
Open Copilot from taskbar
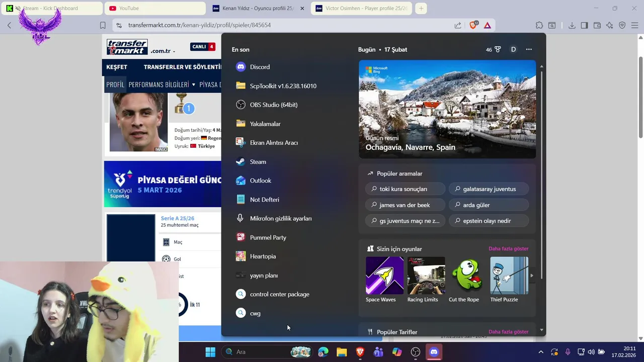click(x=397, y=352)
